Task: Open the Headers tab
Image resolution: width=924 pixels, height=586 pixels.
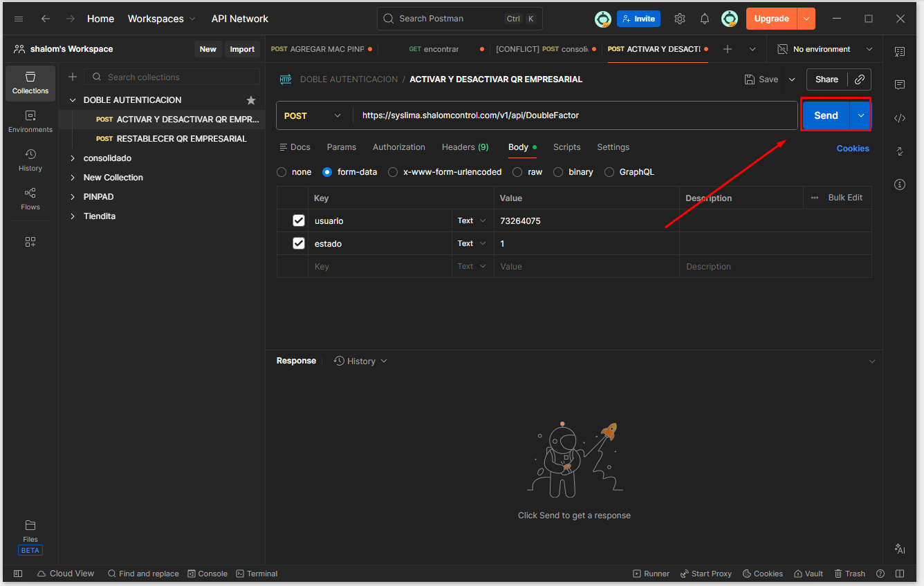Action: coord(465,147)
